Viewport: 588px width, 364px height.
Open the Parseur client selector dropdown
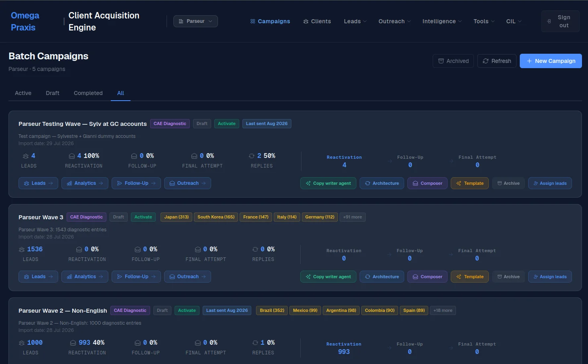[x=195, y=21]
